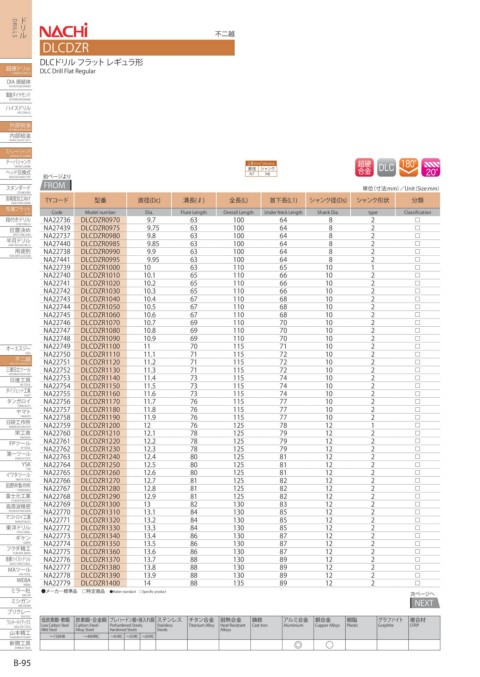Open the ヤマト maker tab

point(16,412)
